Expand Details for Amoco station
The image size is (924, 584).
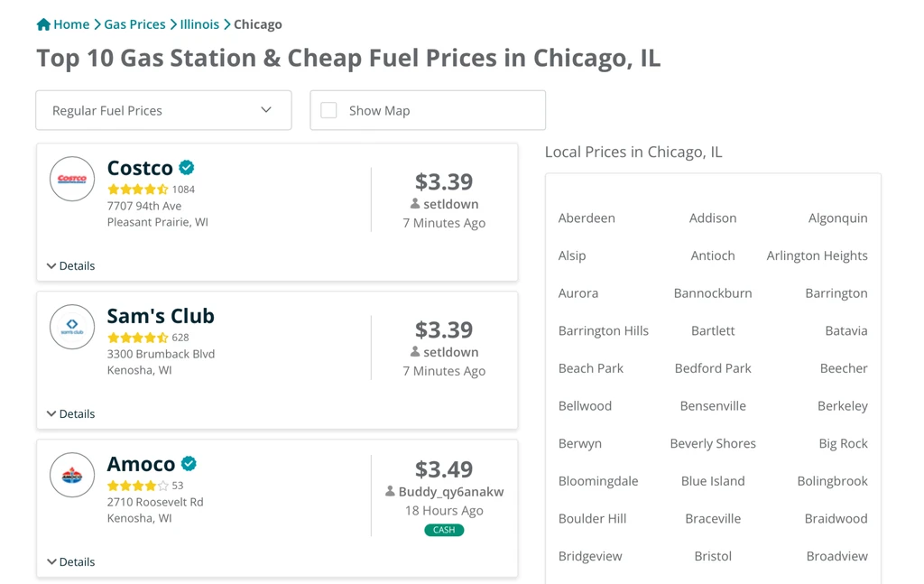tap(70, 561)
